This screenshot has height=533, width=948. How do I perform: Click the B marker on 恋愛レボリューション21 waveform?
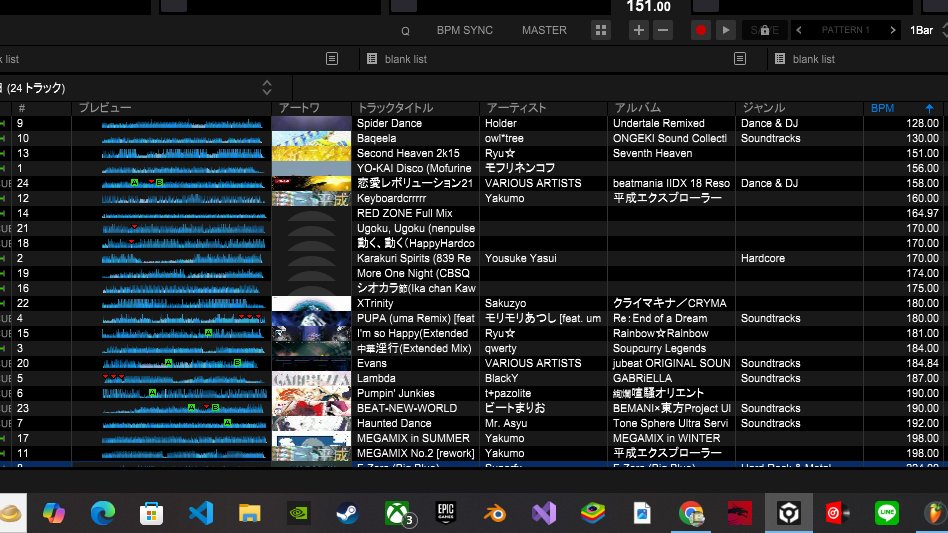159,182
